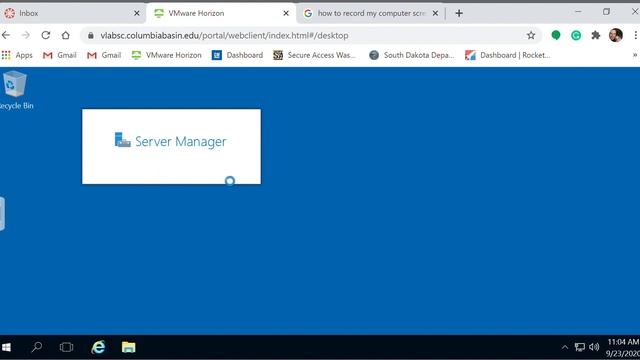Open the Dashboard bookmark
The height and width of the screenshot is (360, 640).
(x=238, y=55)
